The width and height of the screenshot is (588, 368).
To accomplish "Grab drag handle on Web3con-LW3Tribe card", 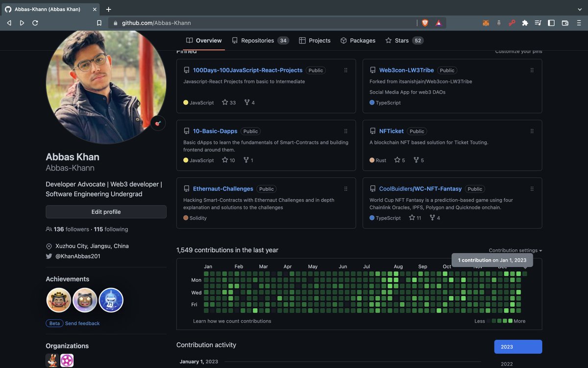I will click(532, 70).
